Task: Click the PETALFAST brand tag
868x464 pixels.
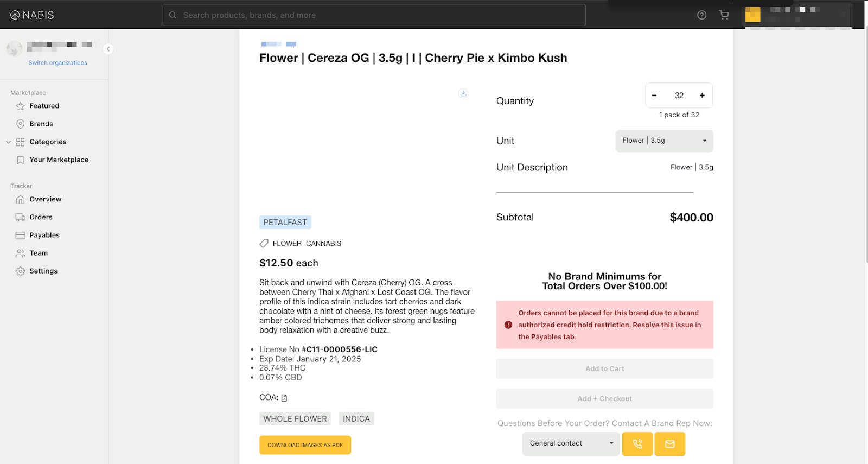Action: 285,223
